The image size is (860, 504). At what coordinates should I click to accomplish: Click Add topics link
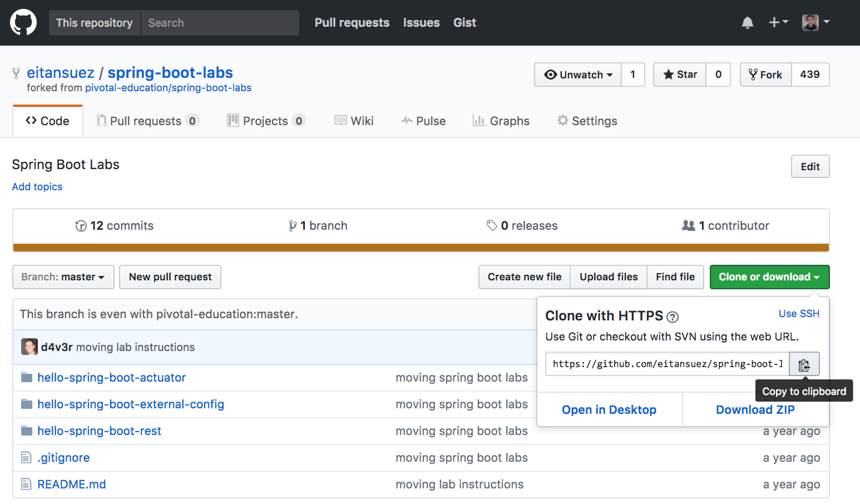point(37,187)
